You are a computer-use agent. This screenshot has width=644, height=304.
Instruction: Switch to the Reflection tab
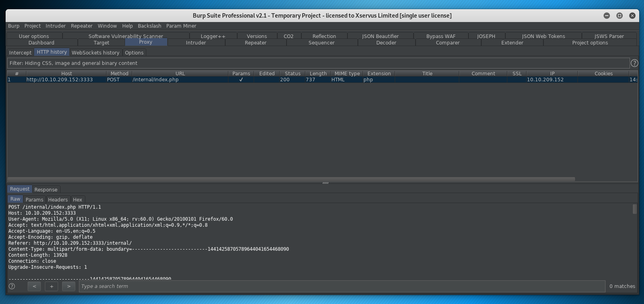[324, 36]
